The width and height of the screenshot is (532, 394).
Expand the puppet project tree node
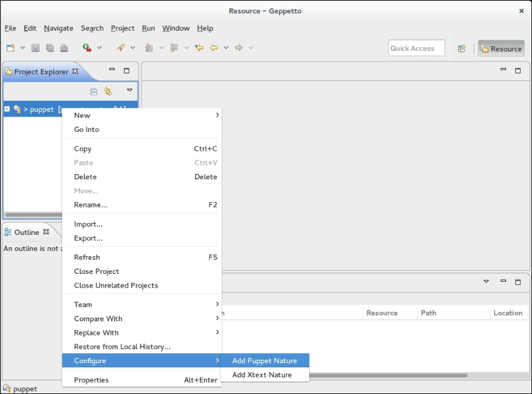7,109
